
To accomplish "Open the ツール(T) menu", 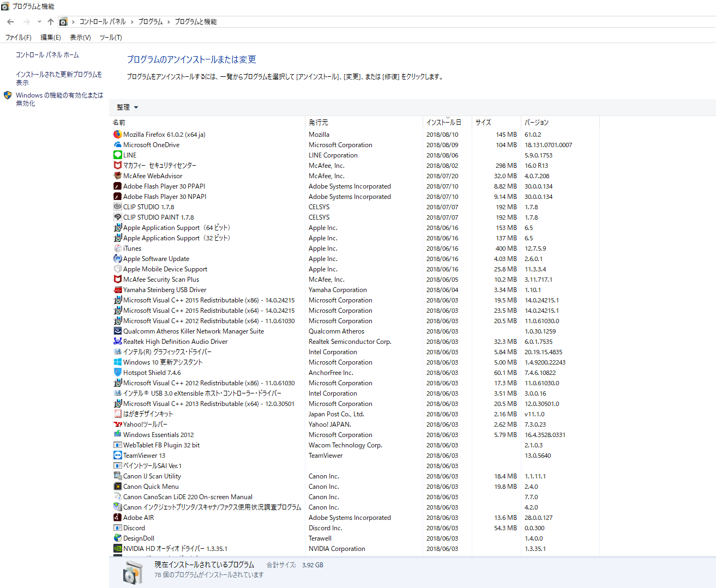I will click(111, 38).
